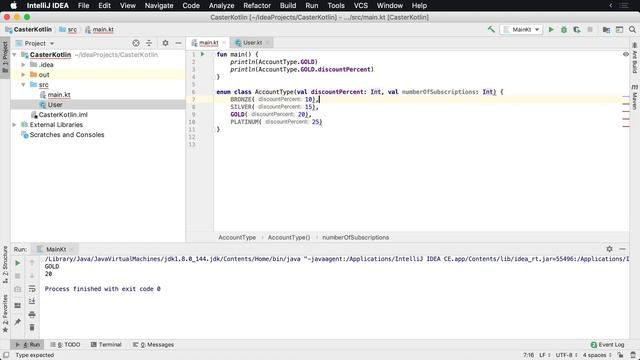Select Scratches and Consoles
Screen dimensions: 640x360
pos(67,135)
